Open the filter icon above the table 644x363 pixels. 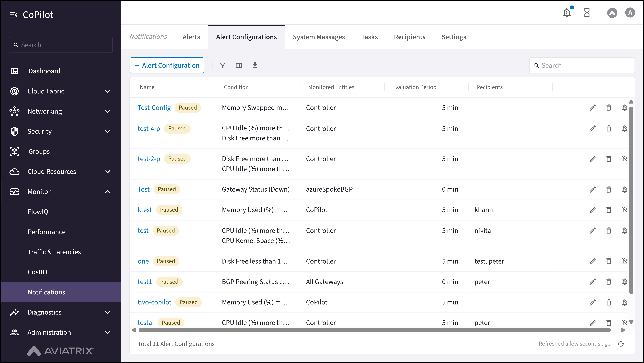223,65
